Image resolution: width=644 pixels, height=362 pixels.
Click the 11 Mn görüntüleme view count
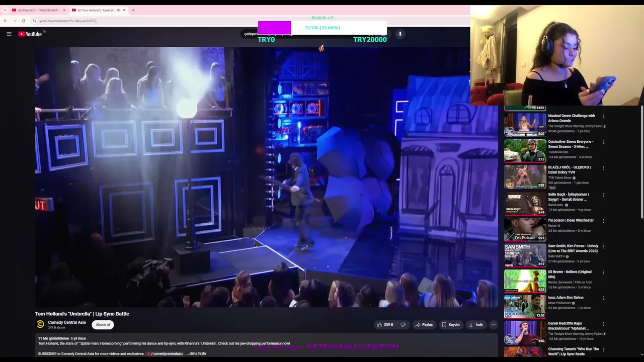[53, 338]
